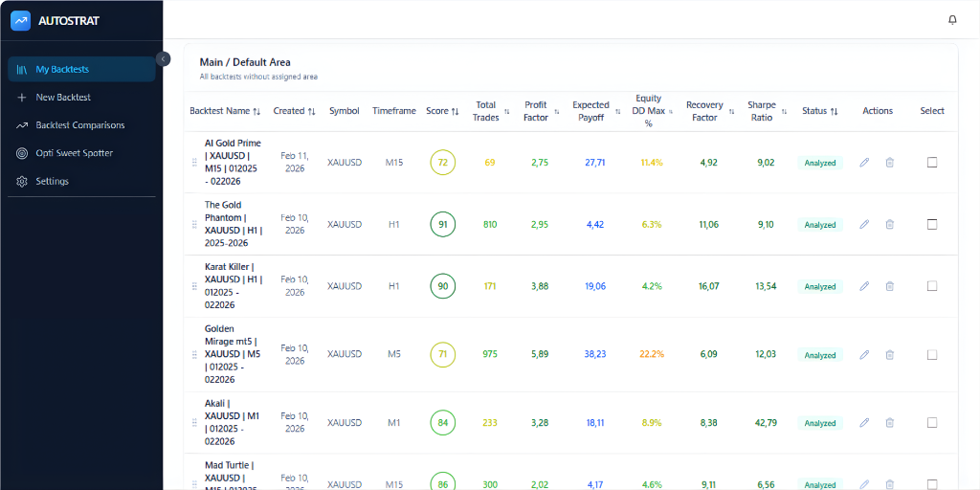Viewport: 980px width, 490px height.
Task: Go to Backtest Comparisons
Action: tap(81, 125)
